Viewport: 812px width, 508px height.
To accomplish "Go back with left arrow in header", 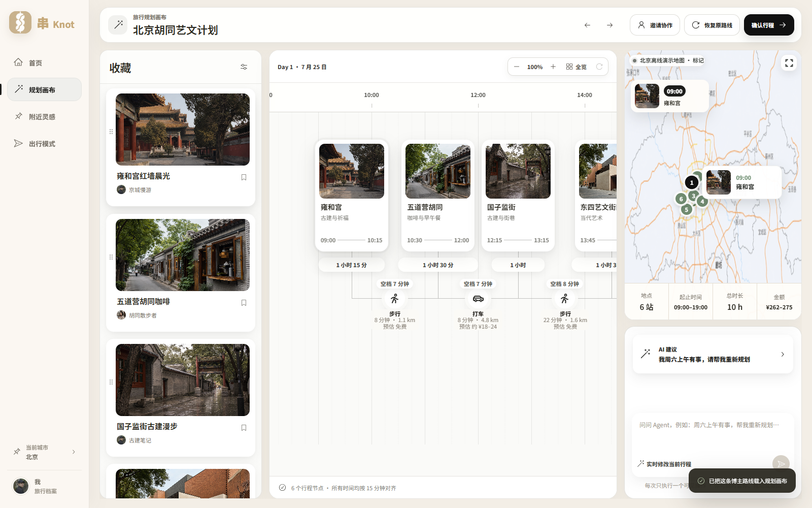I will [587, 25].
